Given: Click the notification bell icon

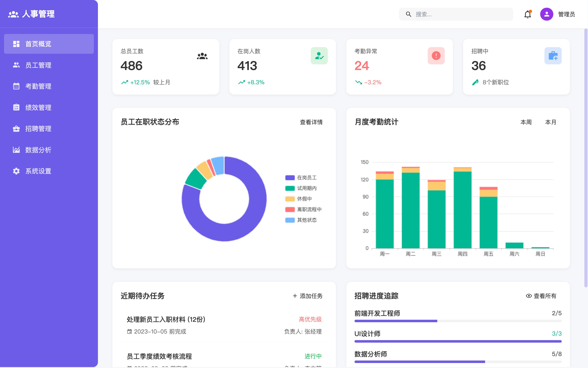Looking at the screenshot, I should point(527,14).
